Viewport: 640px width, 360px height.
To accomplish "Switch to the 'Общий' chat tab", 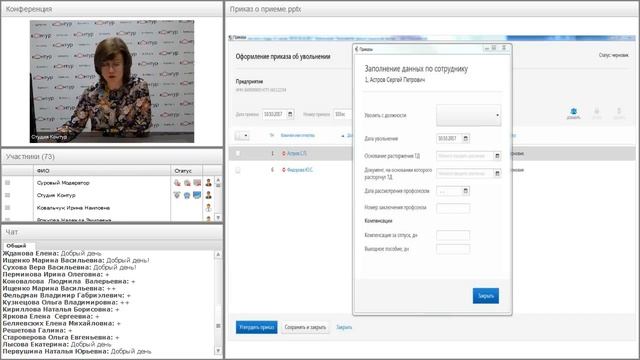I will [x=16, y=246].
